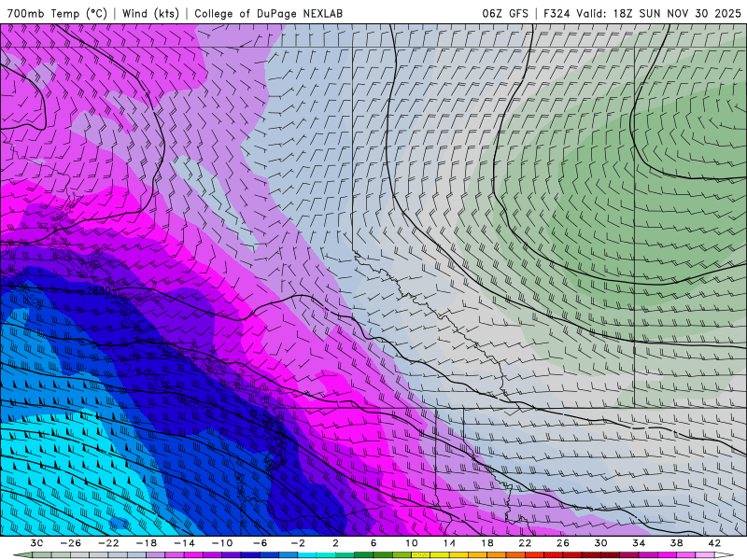Click the -6 legend label
The height and width of the screenshot is (560, 747).
pos(260,543)
